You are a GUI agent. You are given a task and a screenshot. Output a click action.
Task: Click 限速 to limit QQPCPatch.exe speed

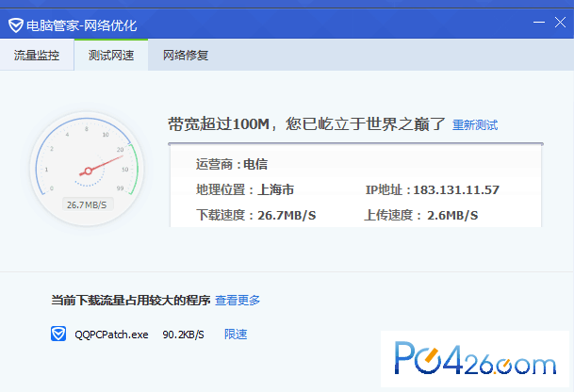236,334
